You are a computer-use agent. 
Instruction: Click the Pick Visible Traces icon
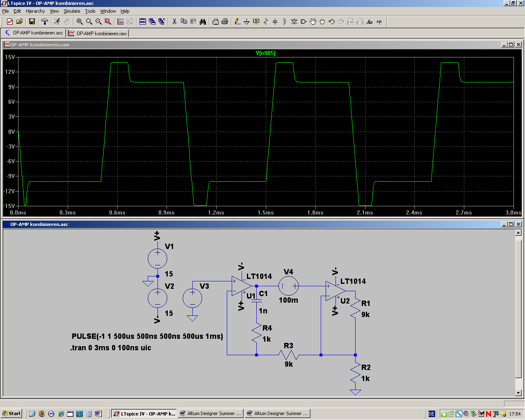pyautogui.click(x=121, y=22)
